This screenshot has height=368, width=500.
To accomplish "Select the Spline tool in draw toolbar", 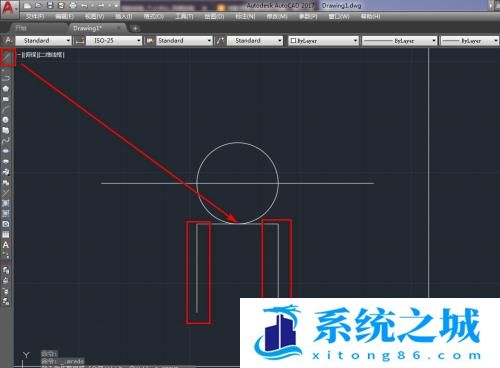I will [6, 140].
